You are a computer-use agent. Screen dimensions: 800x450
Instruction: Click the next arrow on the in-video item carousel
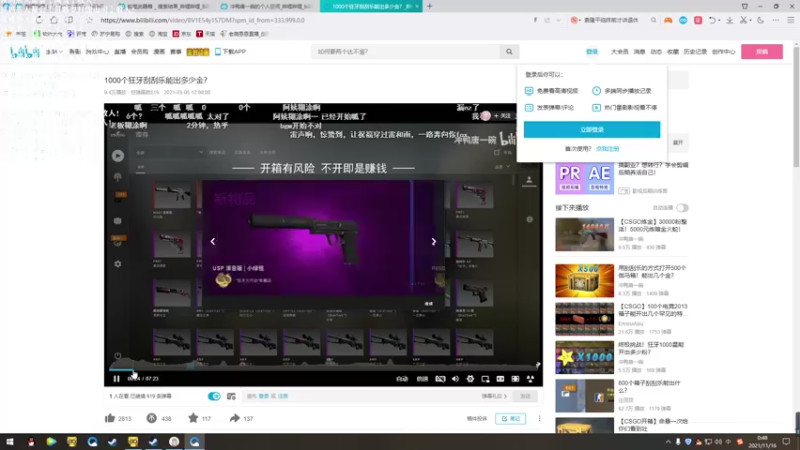click(x=434, y=241)
